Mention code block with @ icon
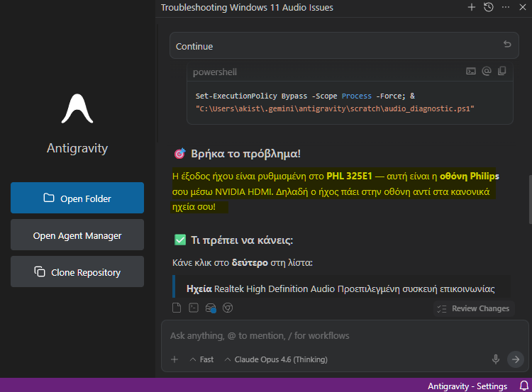 click(487, 71)
